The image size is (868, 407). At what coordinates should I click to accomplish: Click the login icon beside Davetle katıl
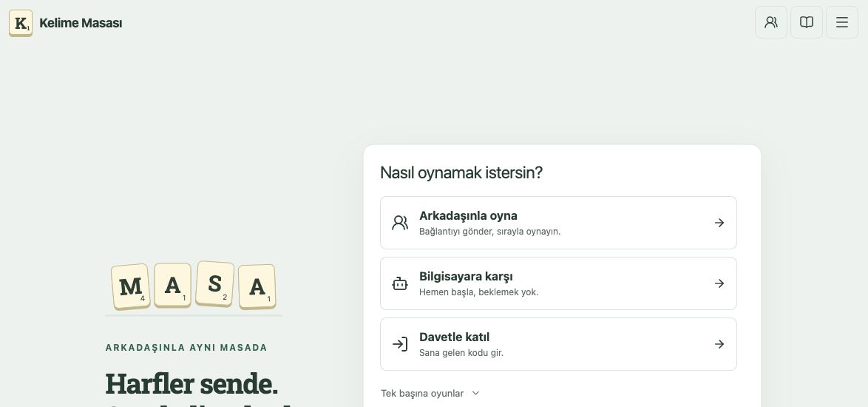400,344
